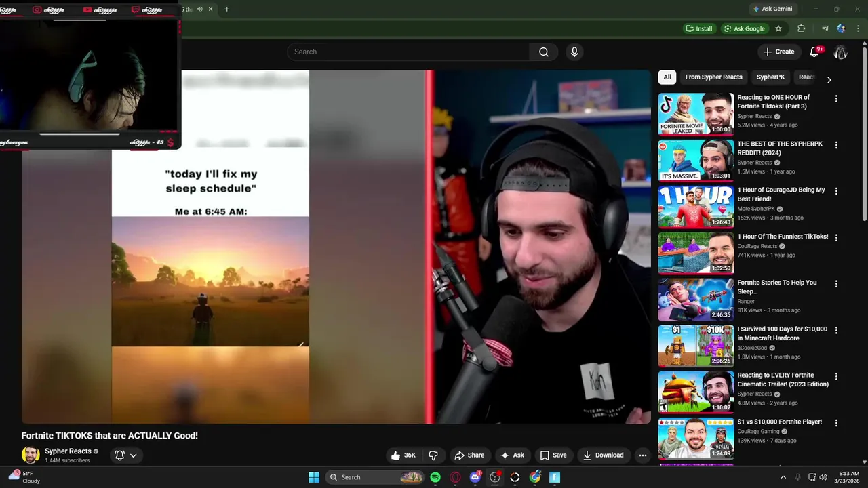Open the blue F app on taskbar
The image size is (868, 488).
coord(555,477)
